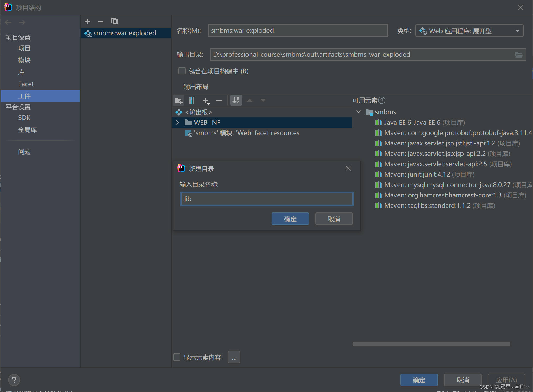Select Maven protobuf-java library
This screenshot has height=392, width=533.
click(x=453, y=133)
